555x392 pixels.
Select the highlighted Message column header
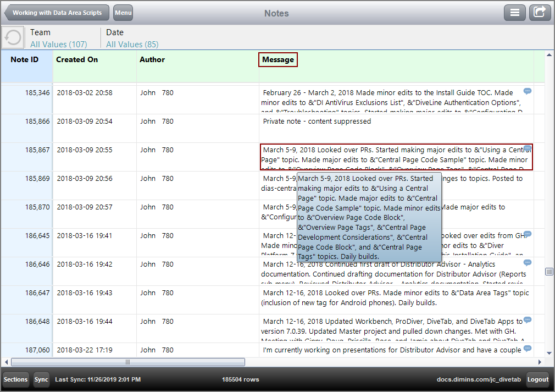click(x=277, y=59)
